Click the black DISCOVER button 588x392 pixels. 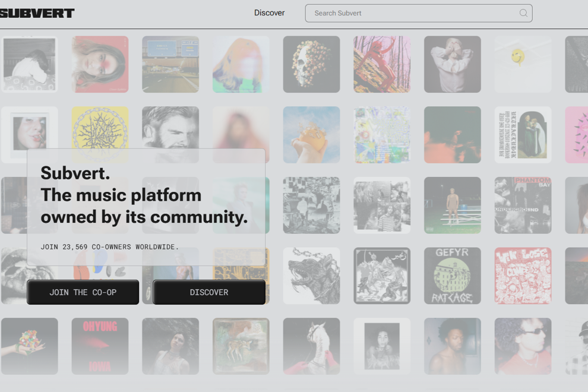click(x=209, y=292)
